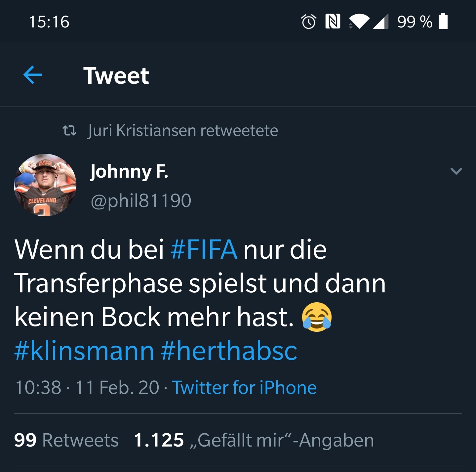Image resolution: width=476 pixels, height=472 pixels.
Task: Open Johnny F.'s profile picture
Action: (x=45, y=185)
